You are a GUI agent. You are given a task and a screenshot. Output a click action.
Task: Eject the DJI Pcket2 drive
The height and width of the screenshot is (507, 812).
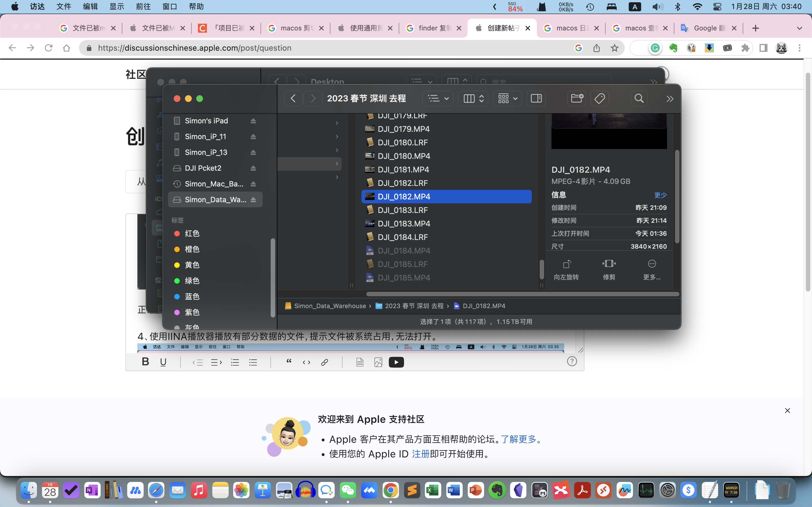[253, 168]
